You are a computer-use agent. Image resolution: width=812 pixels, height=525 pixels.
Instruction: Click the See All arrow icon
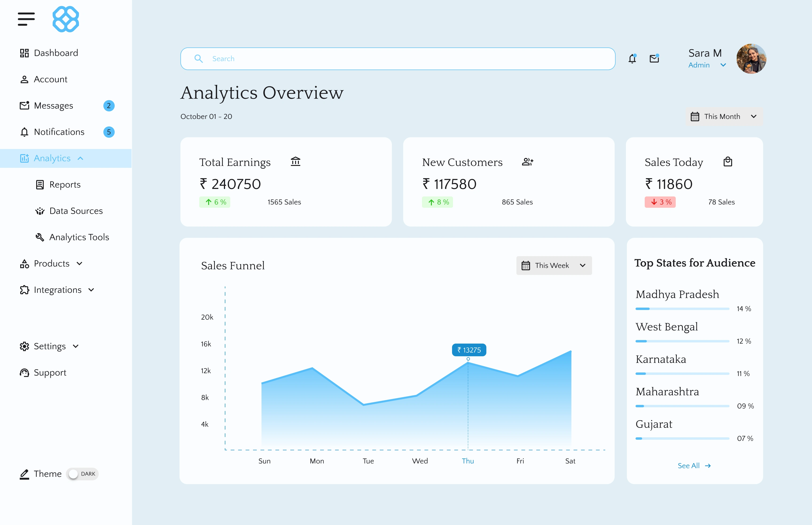tap(708, 466)
